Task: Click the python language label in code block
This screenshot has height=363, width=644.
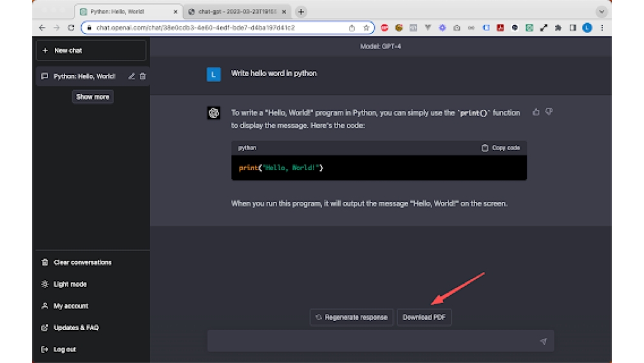Action: (x=247, y=148)
